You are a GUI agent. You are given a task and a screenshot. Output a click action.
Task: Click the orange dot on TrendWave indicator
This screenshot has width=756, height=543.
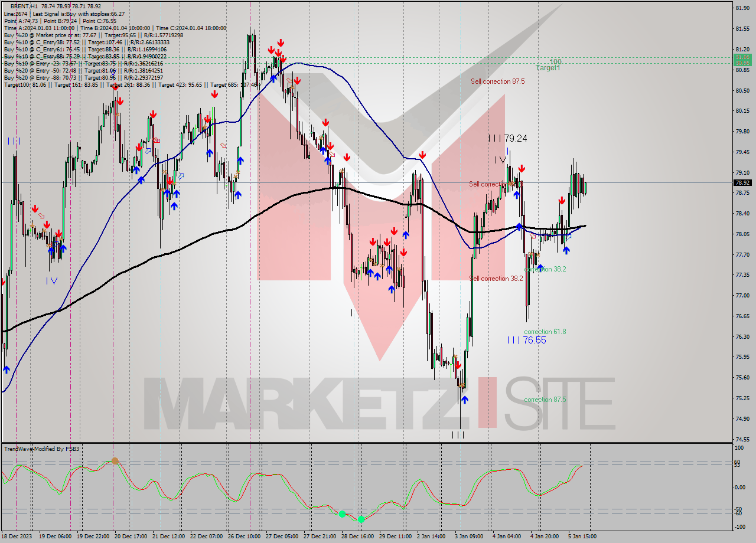tap(115, 460)
